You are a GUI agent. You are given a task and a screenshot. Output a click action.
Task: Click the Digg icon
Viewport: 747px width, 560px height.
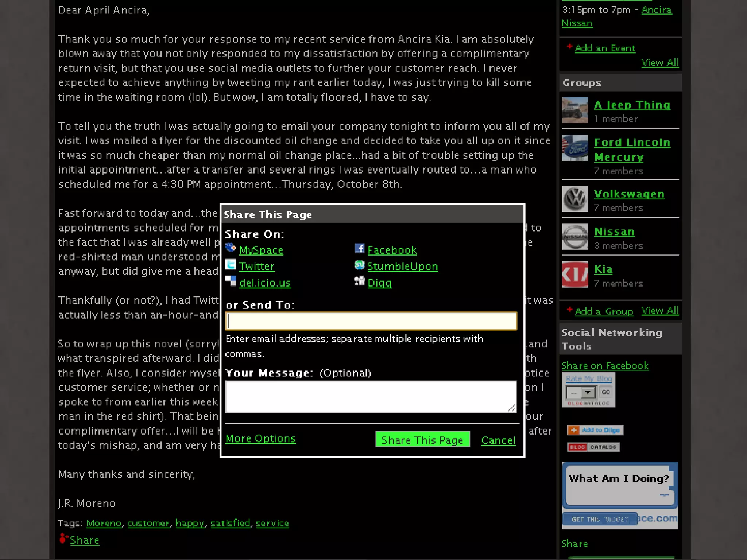[359, 281]
